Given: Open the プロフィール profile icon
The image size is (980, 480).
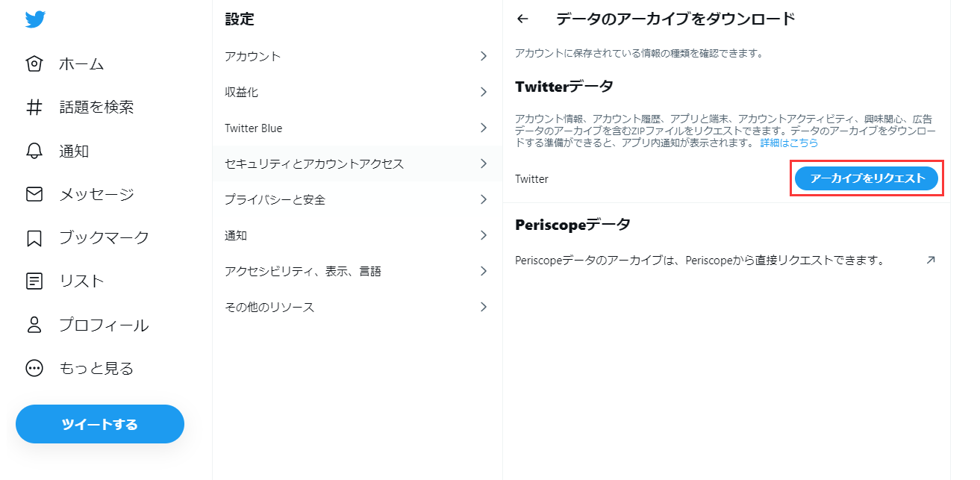Looking at the screenshot, I should (x=34, y=324).
